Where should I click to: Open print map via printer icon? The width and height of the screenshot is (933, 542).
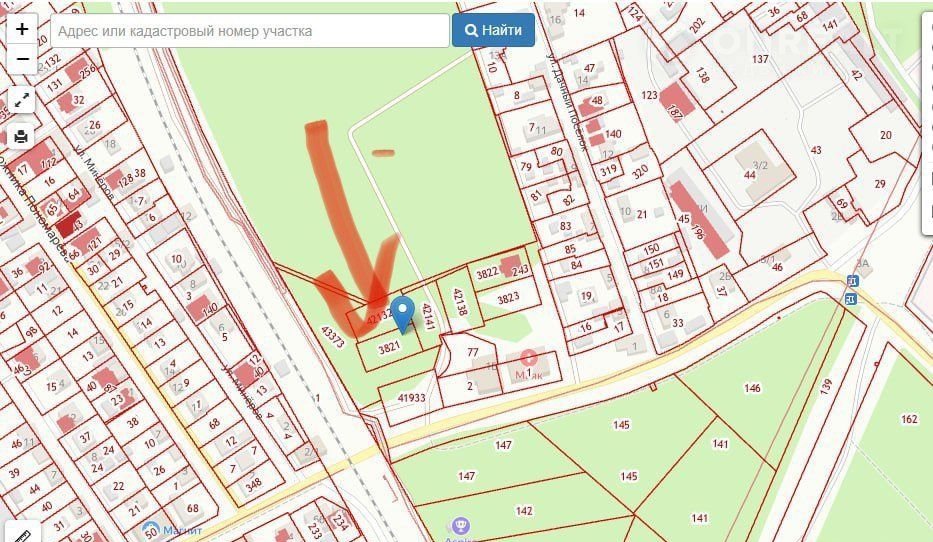(x=21, y=136)
